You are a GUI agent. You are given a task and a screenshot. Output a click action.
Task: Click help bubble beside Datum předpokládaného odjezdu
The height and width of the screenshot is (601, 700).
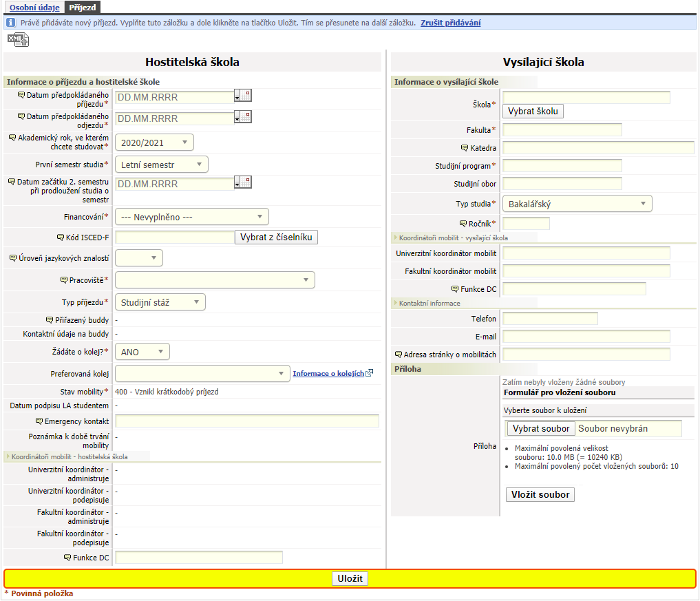click(x=21, y=116)
